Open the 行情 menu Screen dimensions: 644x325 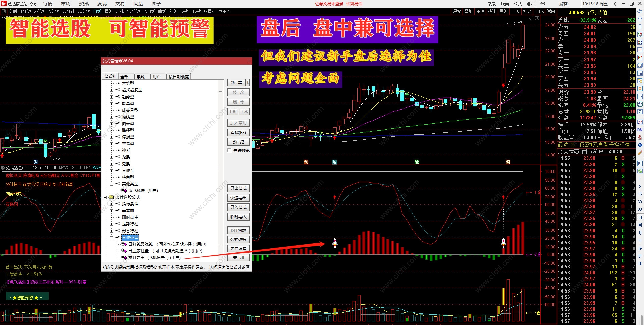pyautogui.click(x=48, y=4)
